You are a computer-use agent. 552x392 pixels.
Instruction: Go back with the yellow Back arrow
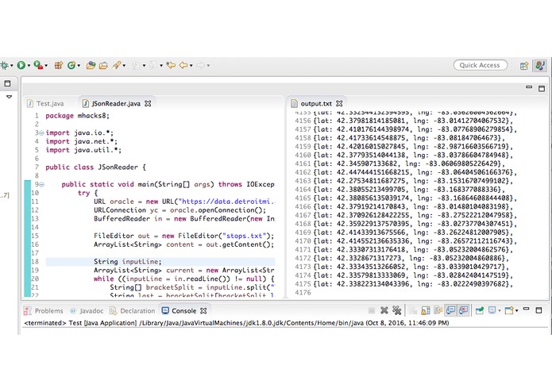[183, 65]
